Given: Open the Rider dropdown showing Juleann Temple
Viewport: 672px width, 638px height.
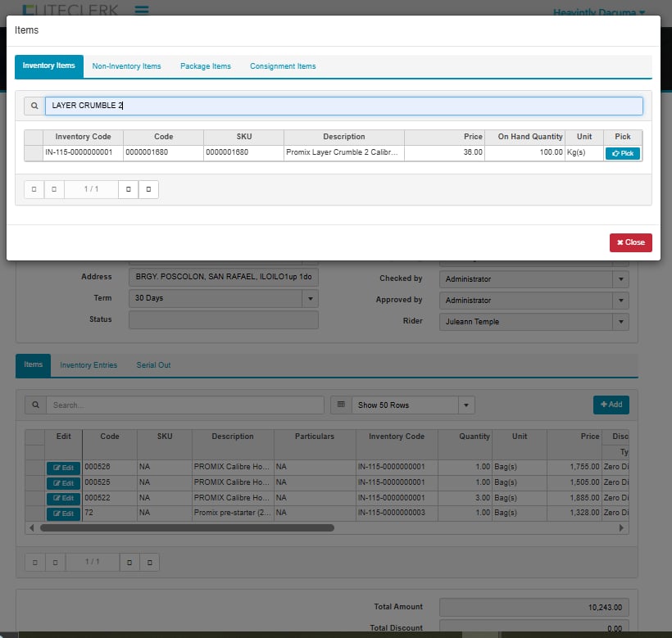Looking at the screenshot, I should click(x=620, y=322).
